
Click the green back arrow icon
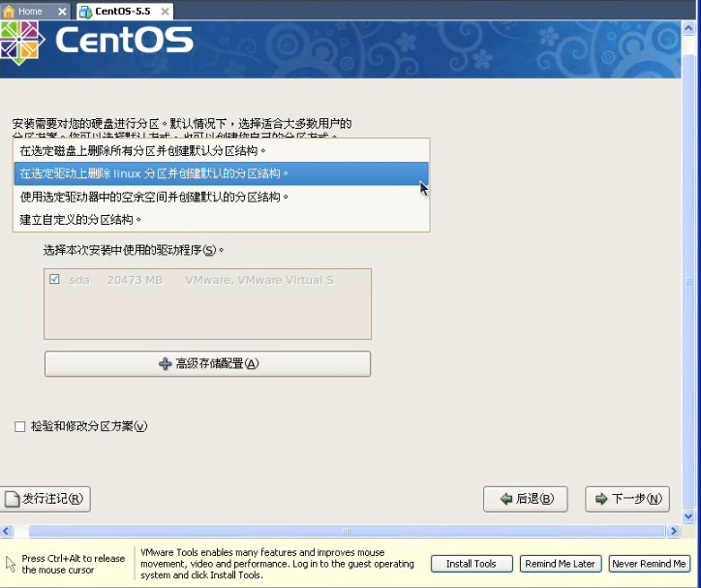(506, 499)
